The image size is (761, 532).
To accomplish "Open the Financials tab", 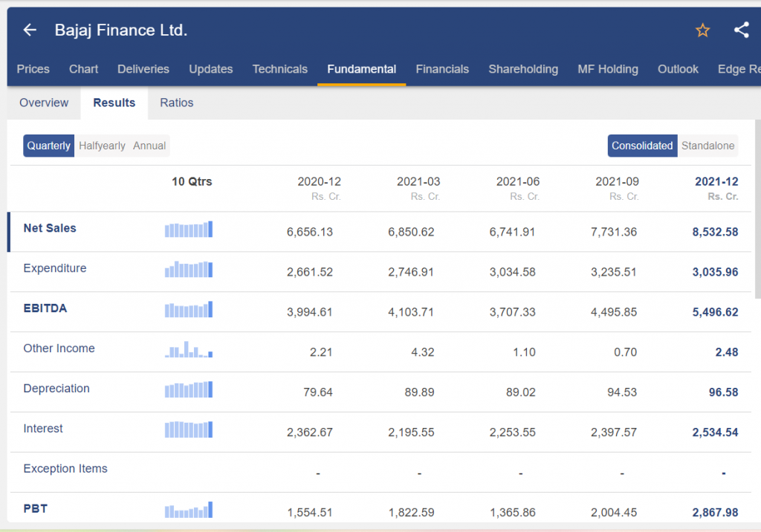I will coord(442,69).
